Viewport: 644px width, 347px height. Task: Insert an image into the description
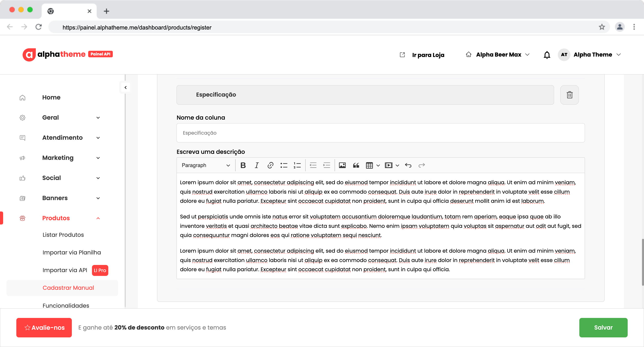pos(342,165)
